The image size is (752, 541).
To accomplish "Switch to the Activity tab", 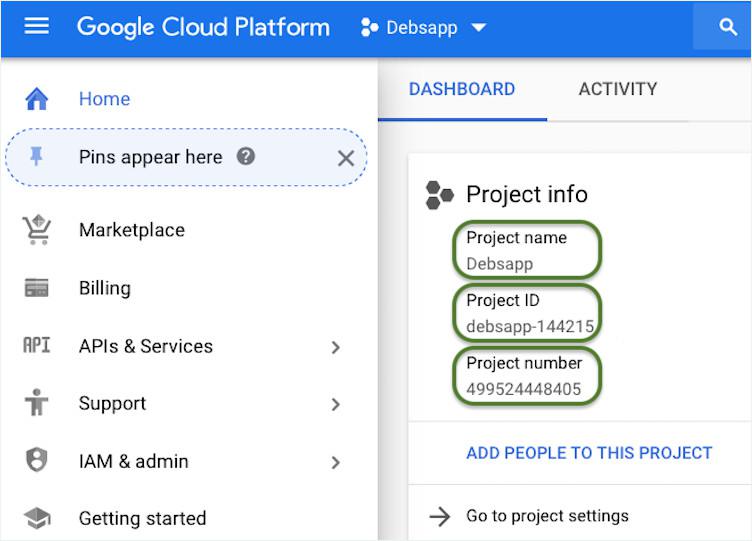I will (618, 89).
